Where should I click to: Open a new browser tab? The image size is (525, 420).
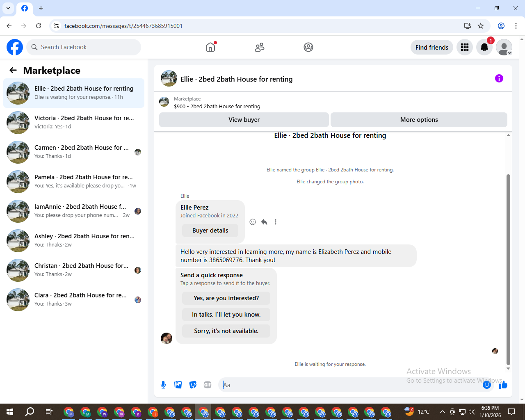[x=41, y=8]
